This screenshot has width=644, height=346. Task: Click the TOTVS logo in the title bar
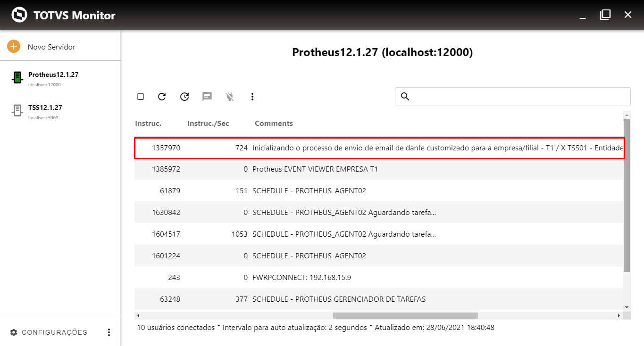click(x=19, y=15)
